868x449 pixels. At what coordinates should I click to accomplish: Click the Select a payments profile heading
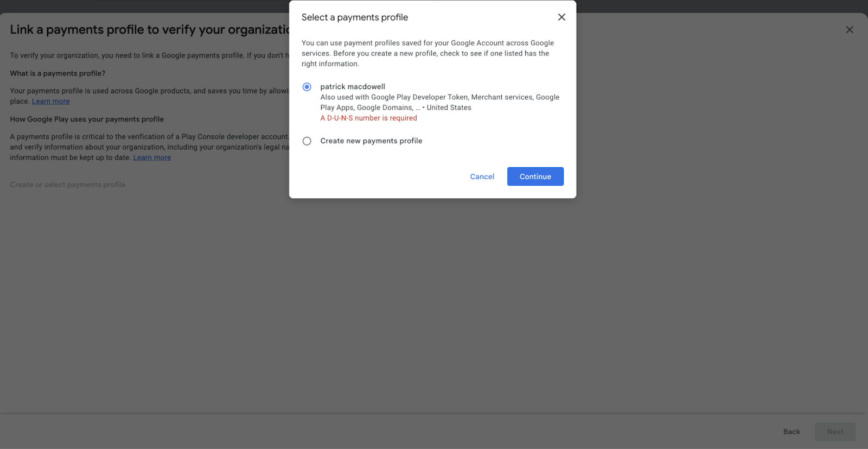click(355, 17)
